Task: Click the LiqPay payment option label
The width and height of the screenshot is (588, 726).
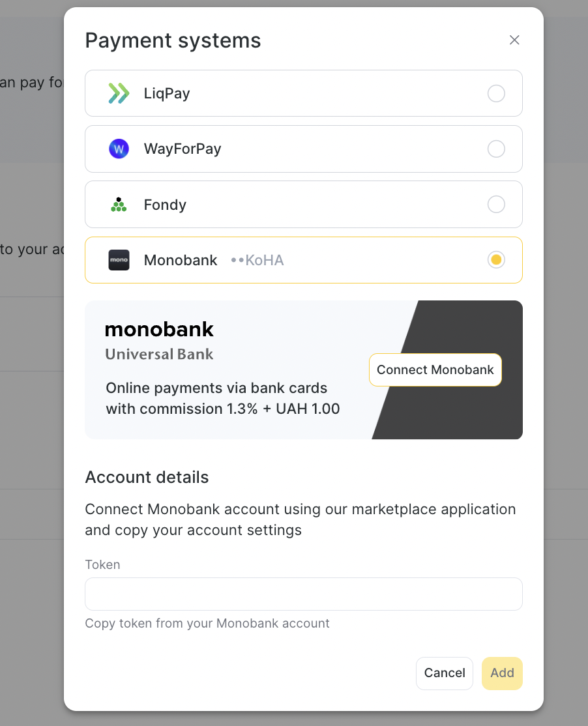Action: coord(167,94)
